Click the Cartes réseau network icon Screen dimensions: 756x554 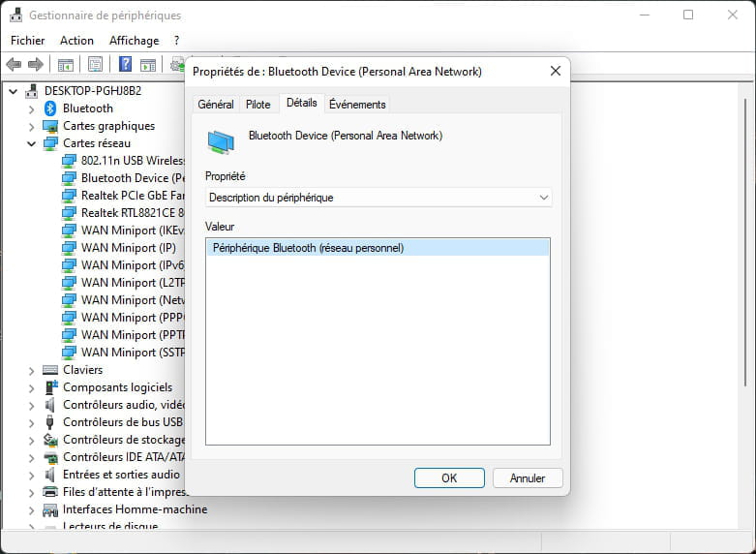pos(50,143)
